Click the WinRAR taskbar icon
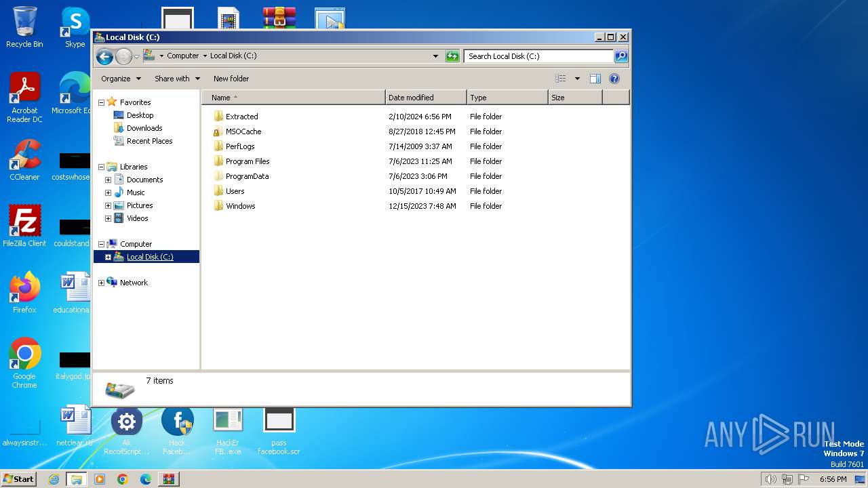 pos(169,479)
